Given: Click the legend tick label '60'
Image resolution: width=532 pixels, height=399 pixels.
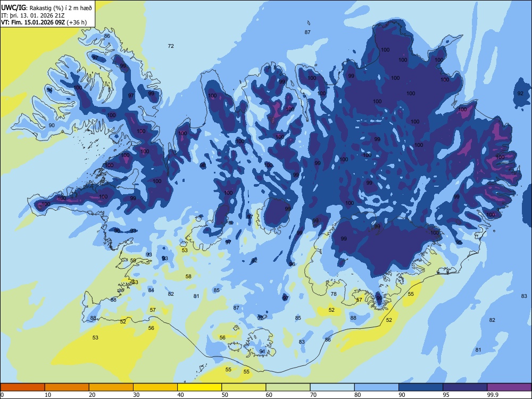Looking at the screenshot, I should 269,395.
